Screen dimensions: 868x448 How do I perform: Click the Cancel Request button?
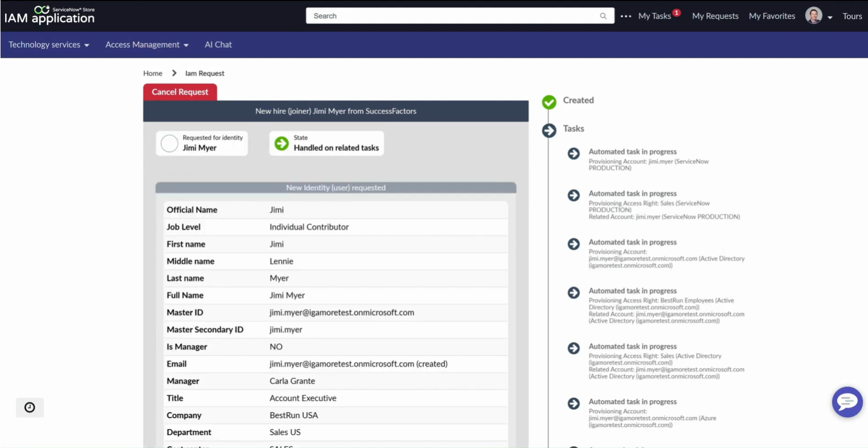pos(180,92)
